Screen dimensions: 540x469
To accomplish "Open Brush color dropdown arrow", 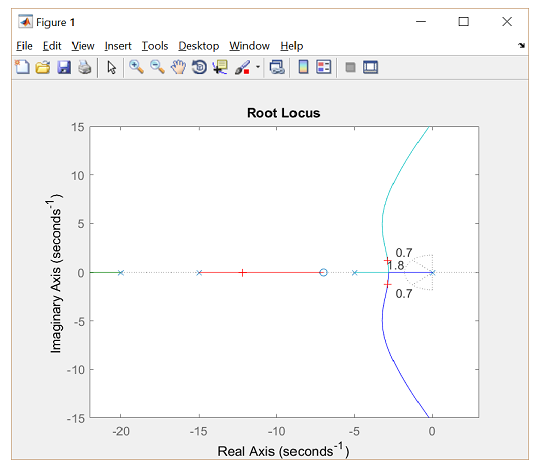I will 258,67.
